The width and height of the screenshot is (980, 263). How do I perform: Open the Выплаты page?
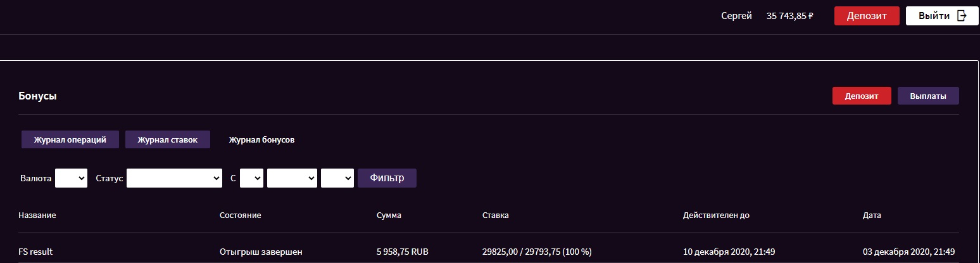click(x=927, y=96)
